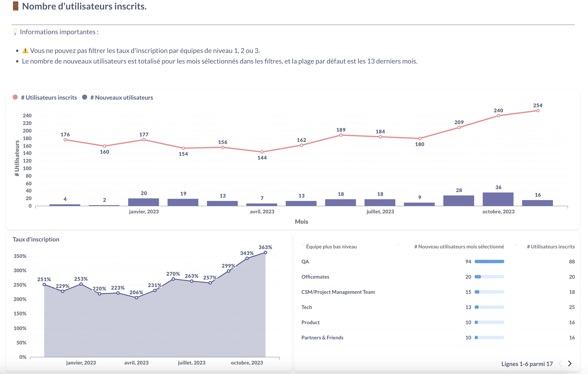
Task: Sort by Équipe plus bas niveau column
Action: click(331, 247)
